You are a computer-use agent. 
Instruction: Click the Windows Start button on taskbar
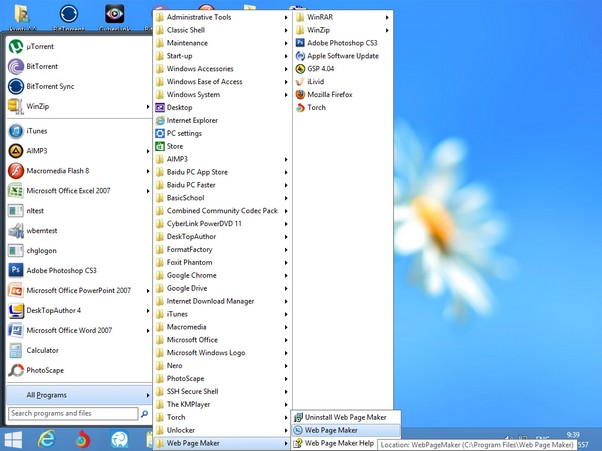coord(13,440)
